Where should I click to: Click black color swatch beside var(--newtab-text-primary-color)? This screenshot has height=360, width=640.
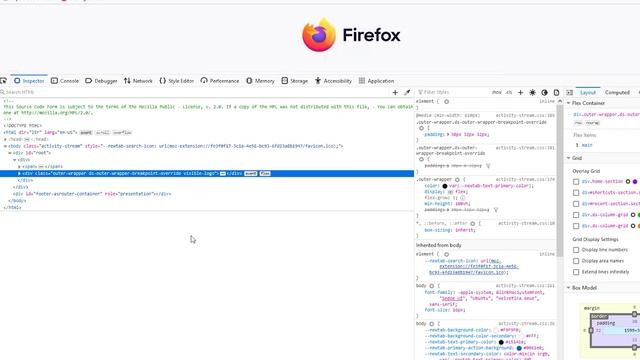(x=445, y=186)
